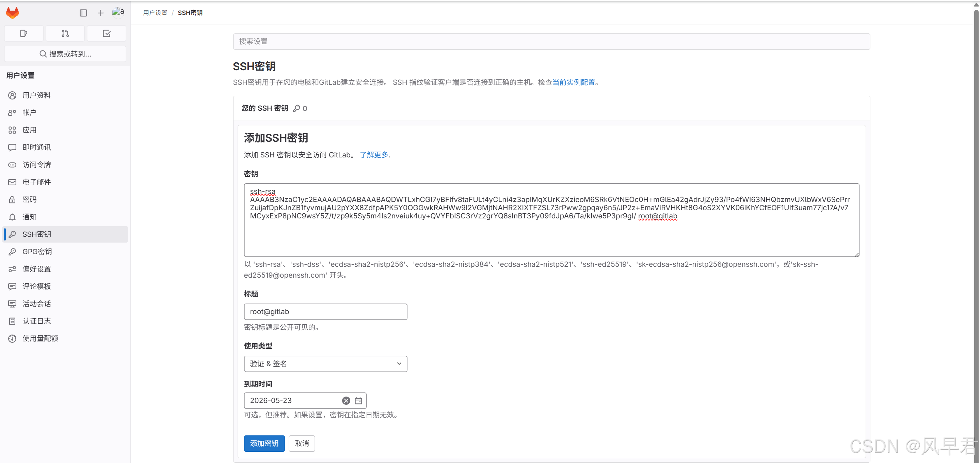Image resolution: width=980 pixels, height=463 pixels.
Task: Click the GitLab fox logo
Action: click(13, 13)
